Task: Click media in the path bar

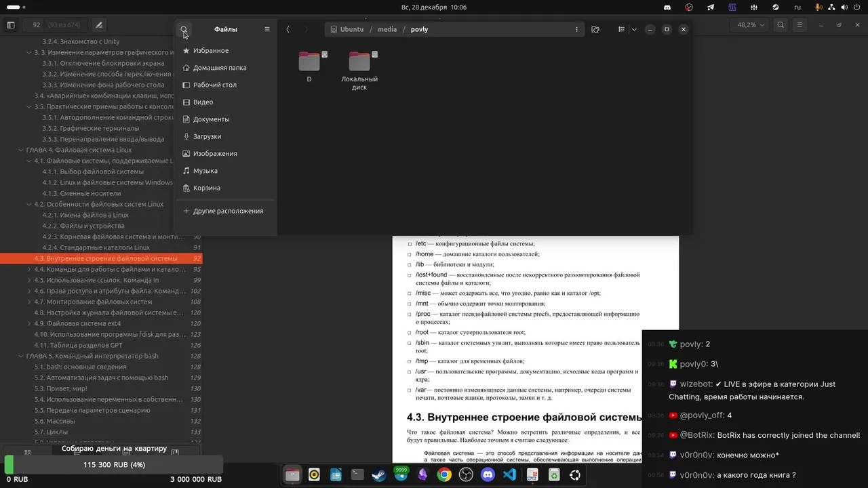Action: coord(387,29)
